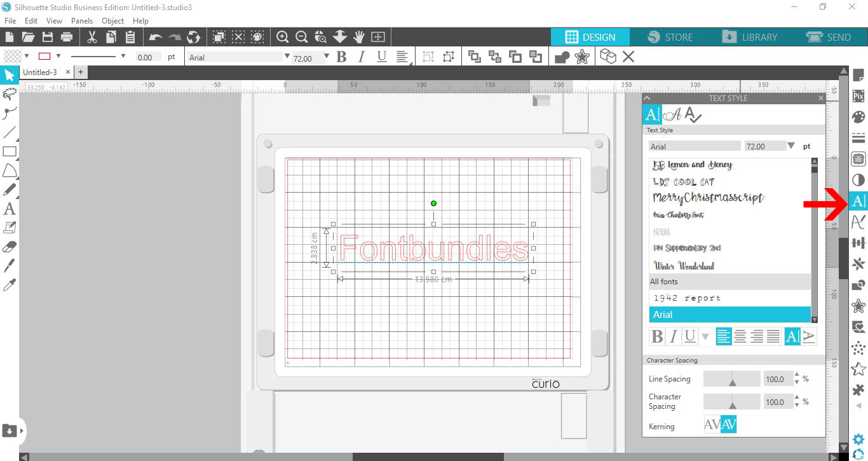Open panel font size dropdown arrow
This screenshot has height=461, width=868.
(791, 146)
